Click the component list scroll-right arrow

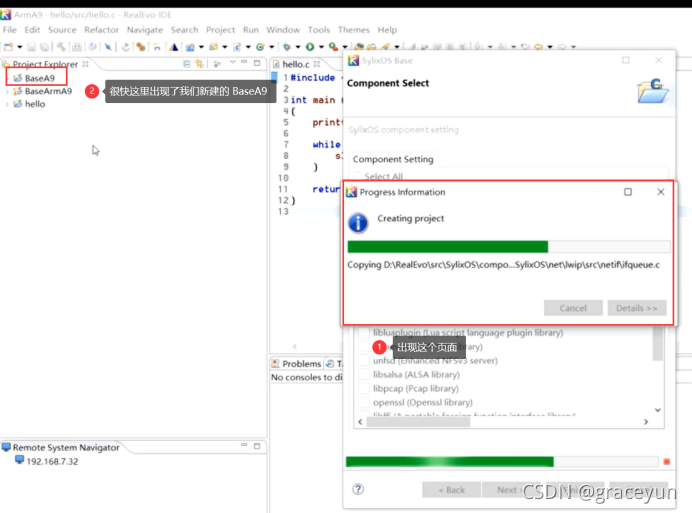pyautogui.click(x=646, y=422)
